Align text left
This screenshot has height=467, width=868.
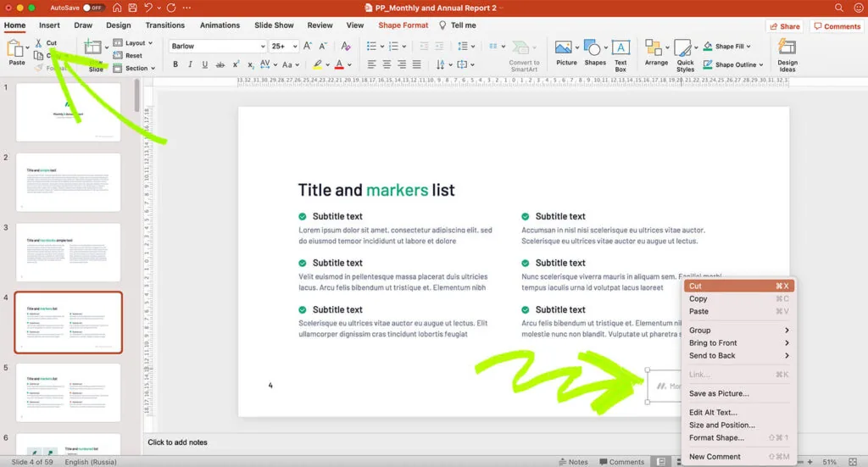(x=371, y=64)
